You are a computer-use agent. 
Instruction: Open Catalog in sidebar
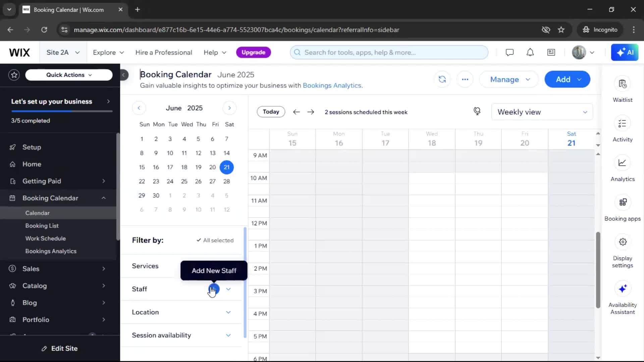coord(35,286)
